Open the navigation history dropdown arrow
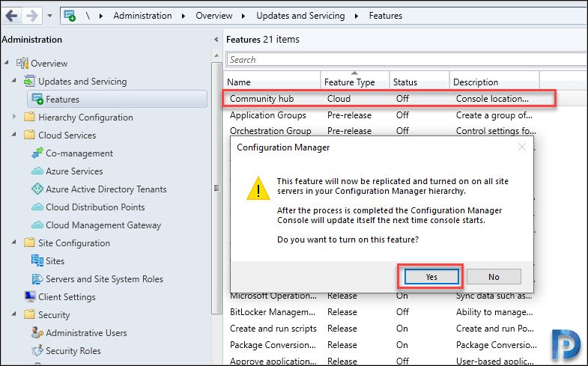The width and height of the screenshot is (588, 366). [50, 16]
